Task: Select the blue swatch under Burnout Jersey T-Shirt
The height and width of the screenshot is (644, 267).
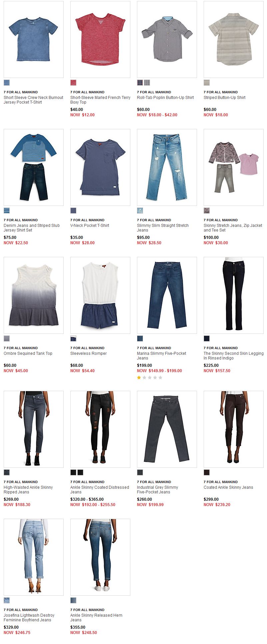Action: pyautogui.click(x=7, y=83)
